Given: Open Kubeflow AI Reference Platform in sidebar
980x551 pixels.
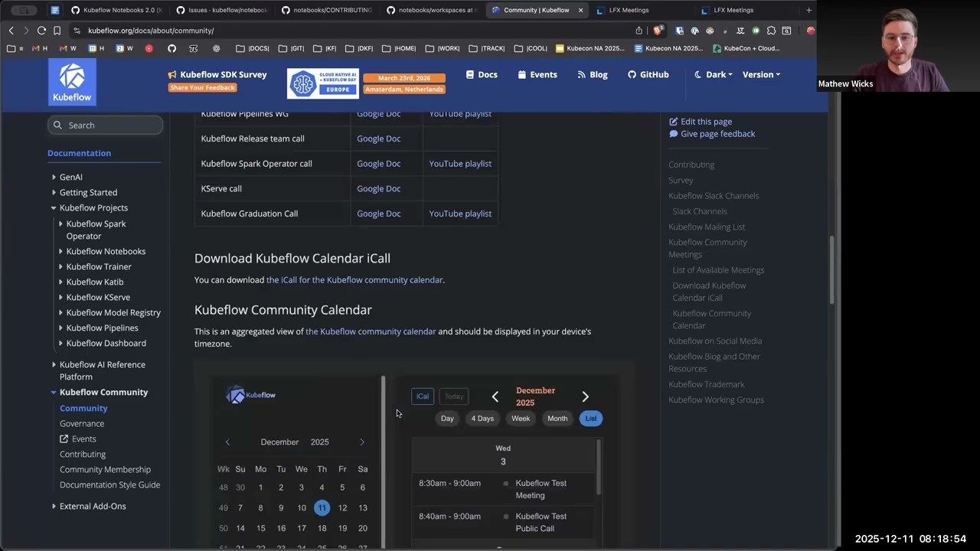Looking at the screenshot, I should (x=102, y=370).
